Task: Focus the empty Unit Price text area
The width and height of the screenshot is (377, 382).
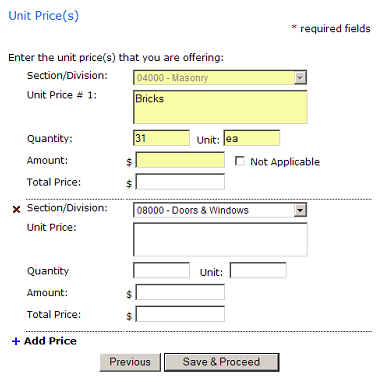Action: [220, 239]
